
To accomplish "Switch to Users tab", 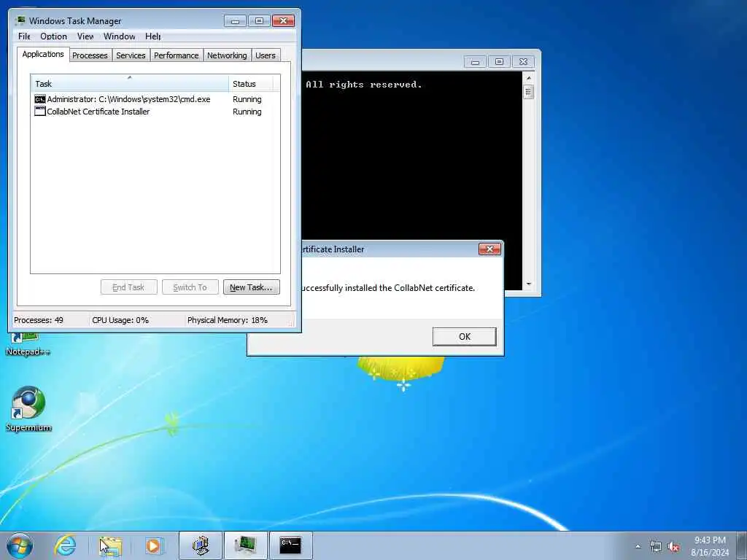I will point(266,55).
